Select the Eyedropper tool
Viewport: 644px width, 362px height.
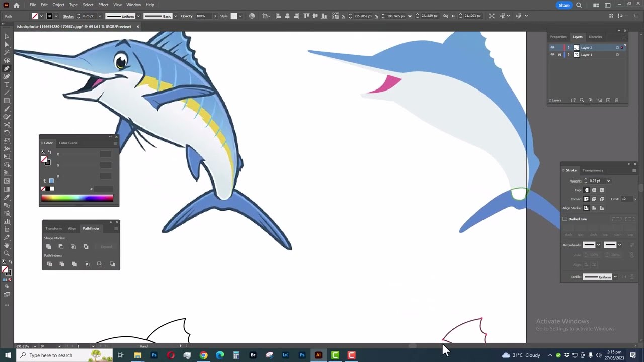(x=7, y=197)
